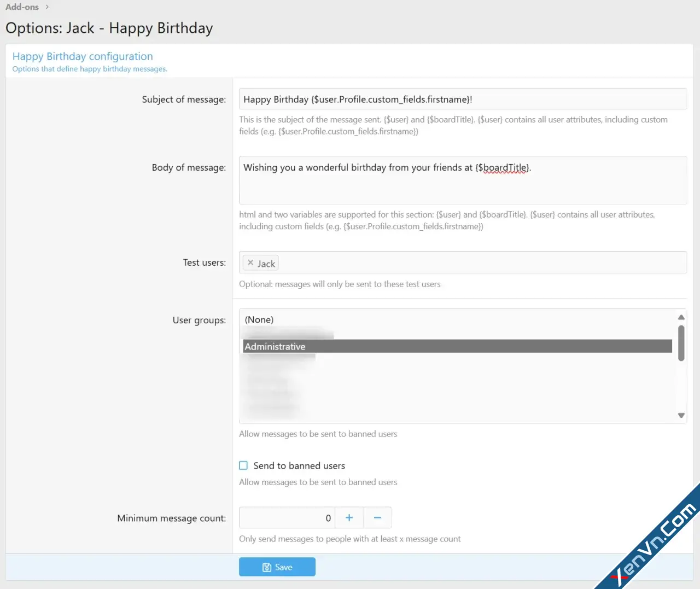Grab the User groups scrollbar thumb
This screenshot has width=700, height=589.
[681, 343]
